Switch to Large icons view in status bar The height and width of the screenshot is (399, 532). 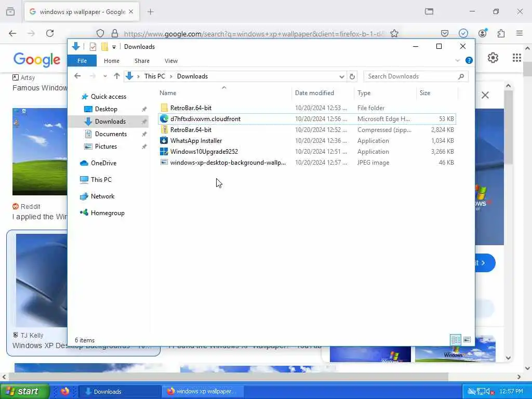[x=467, y=340]
